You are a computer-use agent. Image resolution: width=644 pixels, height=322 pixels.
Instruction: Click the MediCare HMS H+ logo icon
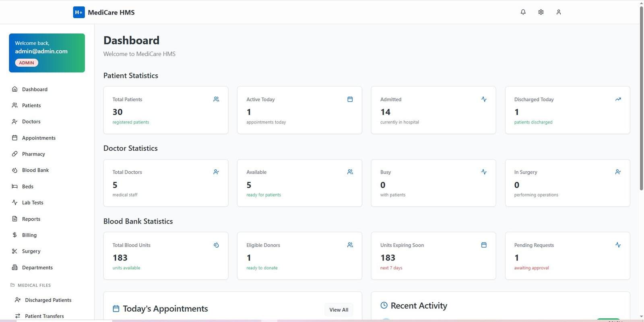(x=79, y=12)
